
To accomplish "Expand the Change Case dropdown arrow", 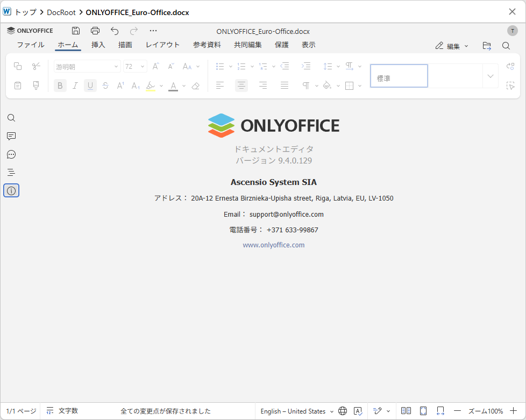I will click(x=198, y=67).
